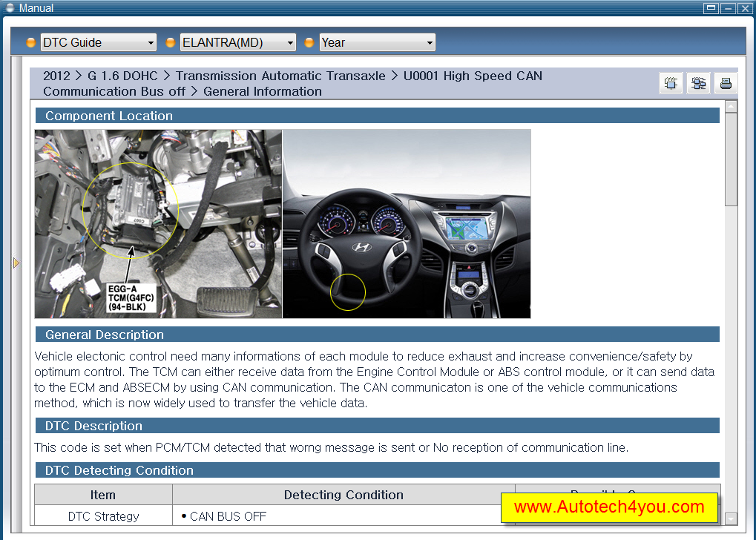Click the TCM engine bay photo
Viewport: 756px width, 540px height.
point(157,223)
